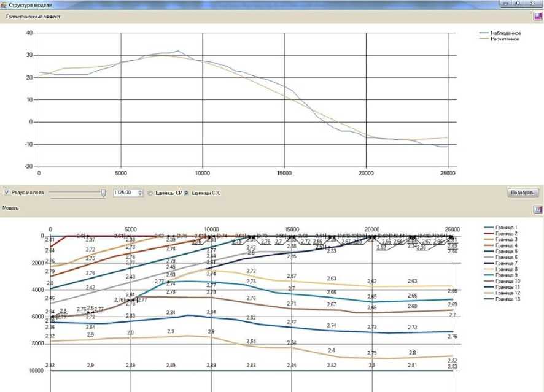Click the Граница 2 legend entry

click(500, 234)
